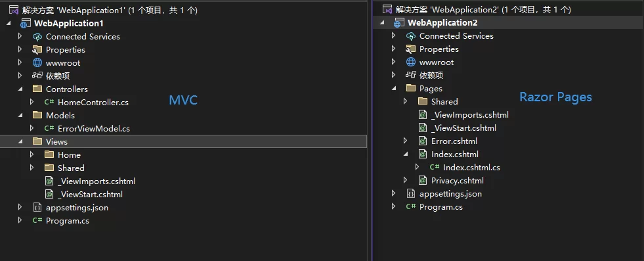
Task: Click the Home folder icon
Action: pyautogui.click(x=49, y=154)
